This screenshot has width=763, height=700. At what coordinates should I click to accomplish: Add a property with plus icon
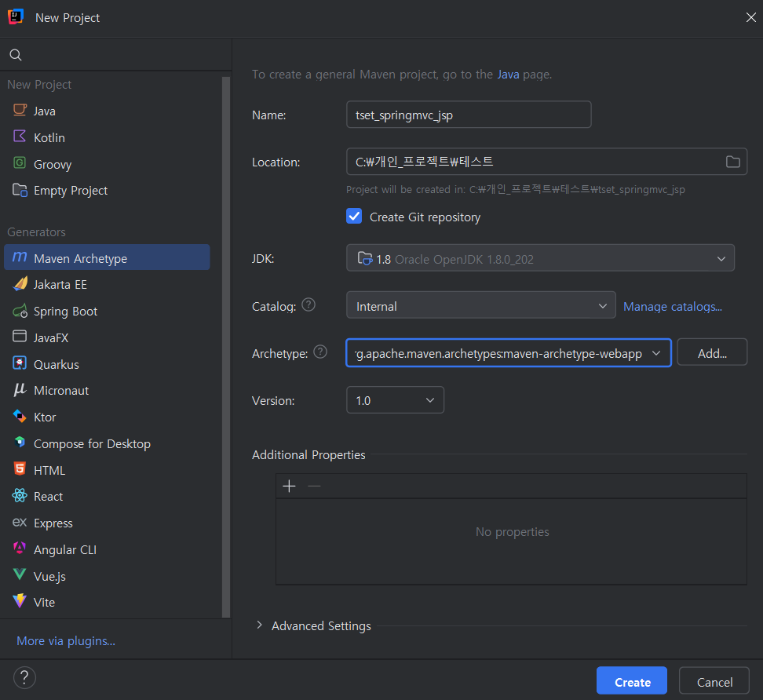(x=289, y=486)
